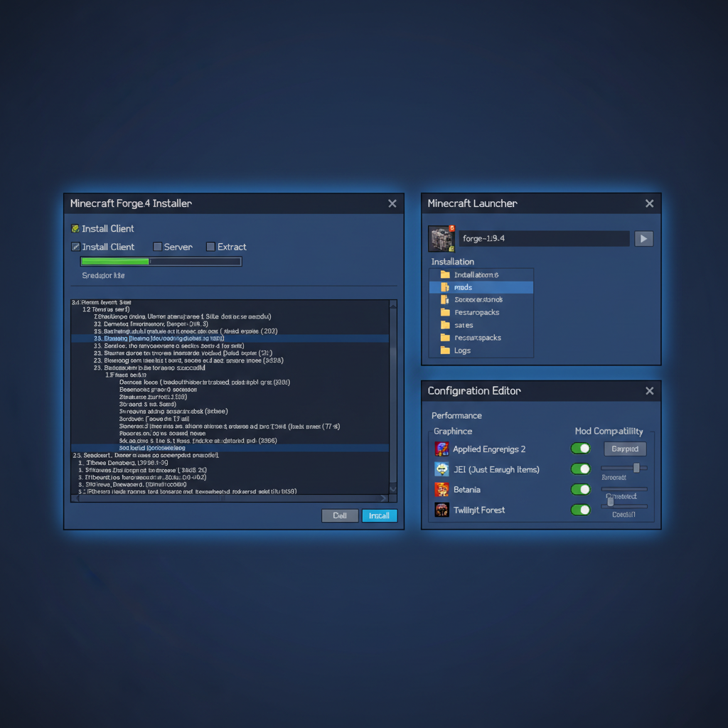Image resolution: width=728 pixels, height=728 pixels.
Task: Click the Mod Compatibility section label
Action: click(609, 432)
